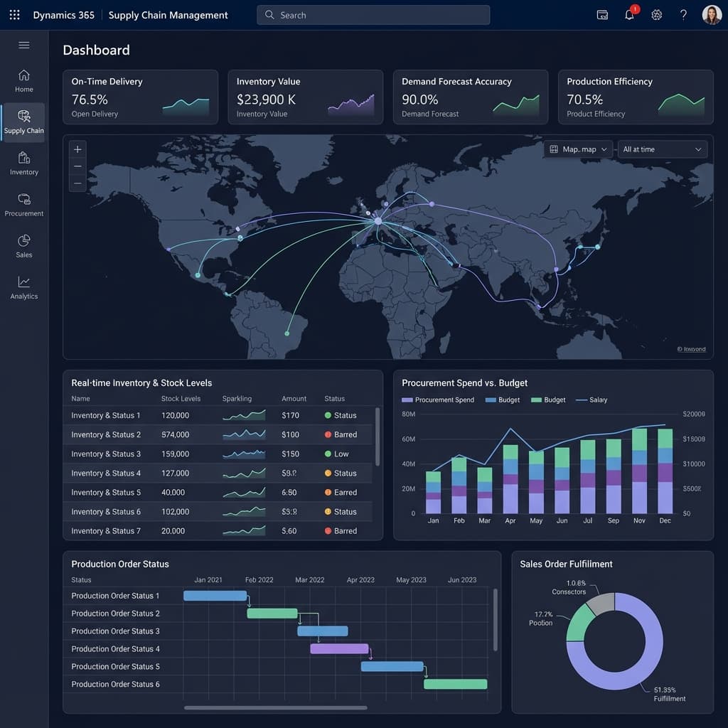
Task: Toggle the Procurement Spend legend entry
Action: (x=436, y=400)
